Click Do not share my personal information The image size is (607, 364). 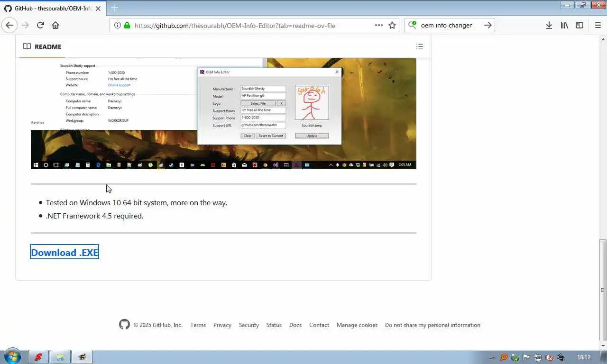pos(432,325)
